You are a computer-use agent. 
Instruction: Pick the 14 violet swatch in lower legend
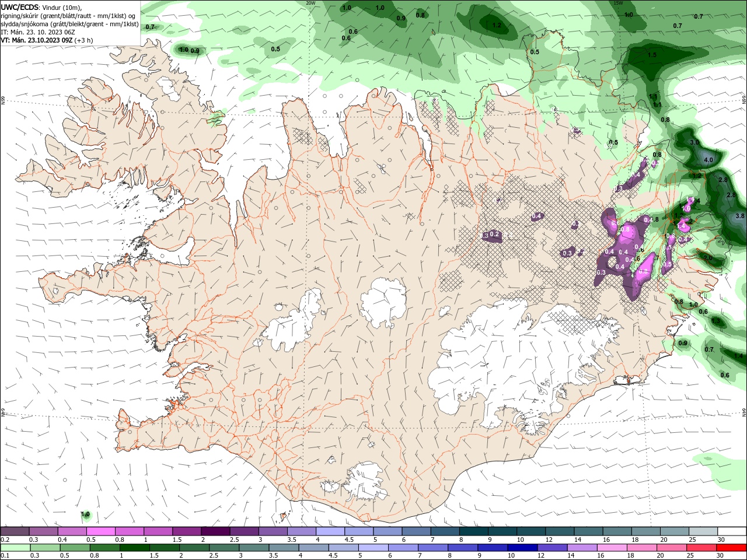click(581, 548)
